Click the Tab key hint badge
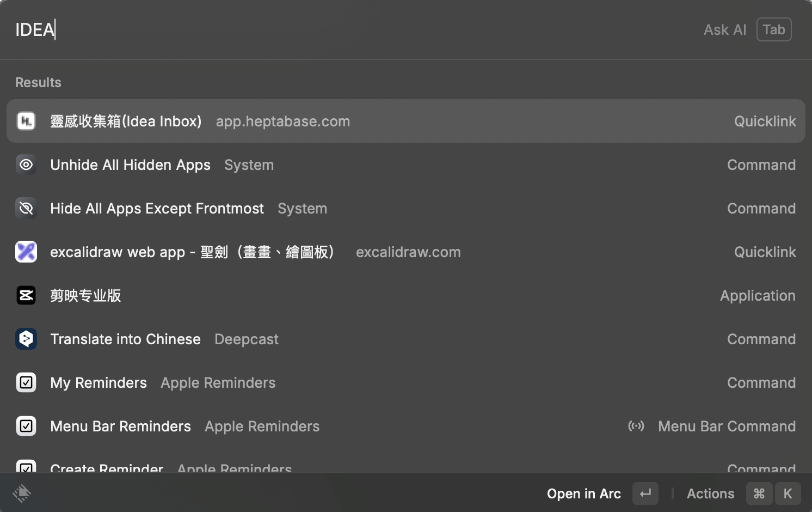This screenshot has width=812, height=512. coord(773,29)
